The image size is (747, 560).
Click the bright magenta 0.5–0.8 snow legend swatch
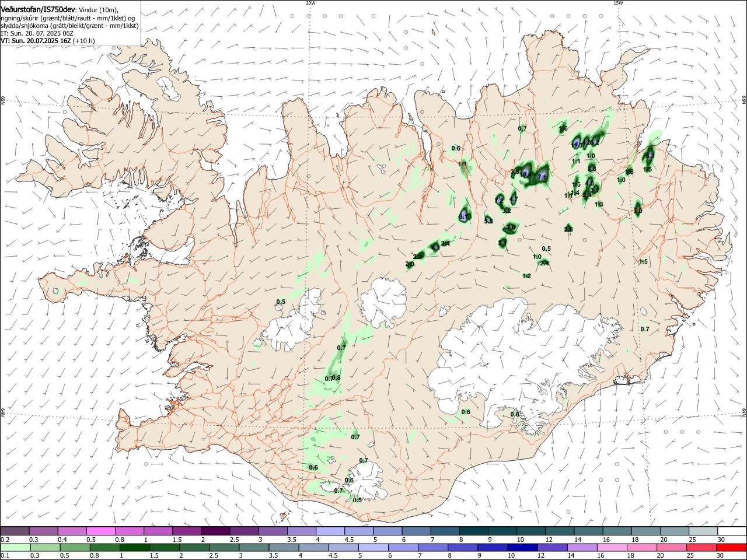click(x=101, y=531)
